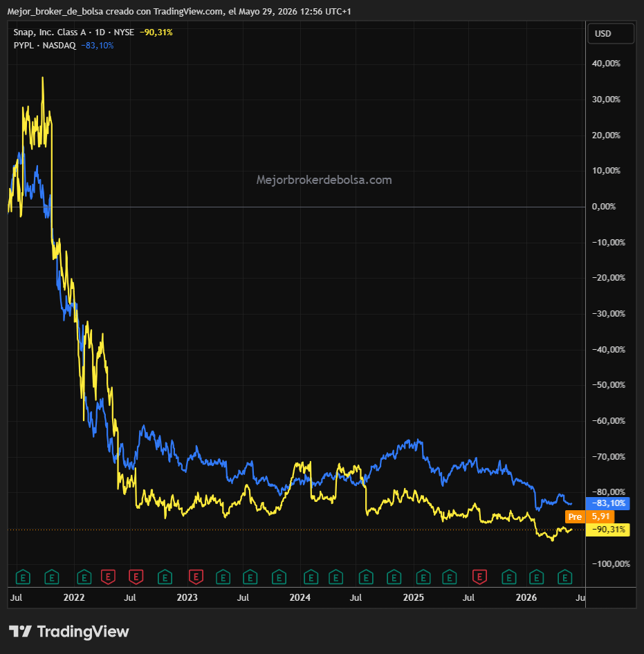The width and height of the screenshot is (644, 654).
Task: Click the -50,00% price axis label
Action: [609, 385]
